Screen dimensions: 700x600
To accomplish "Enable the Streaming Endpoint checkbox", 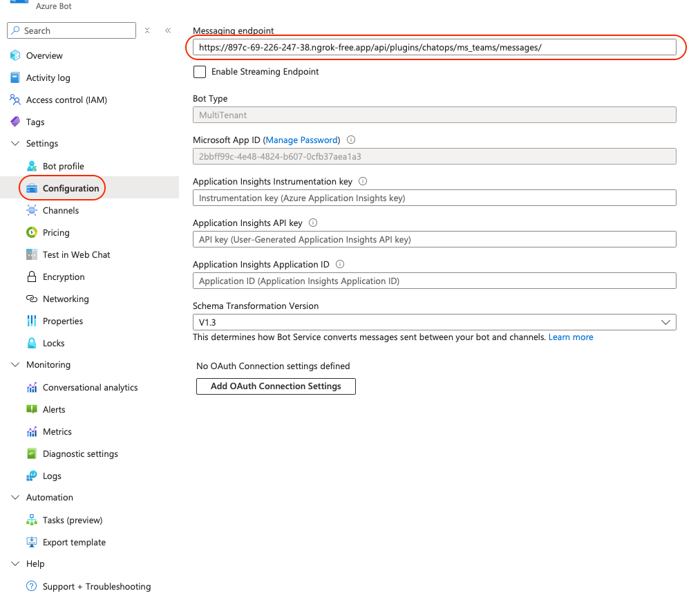I will point(200,72).
